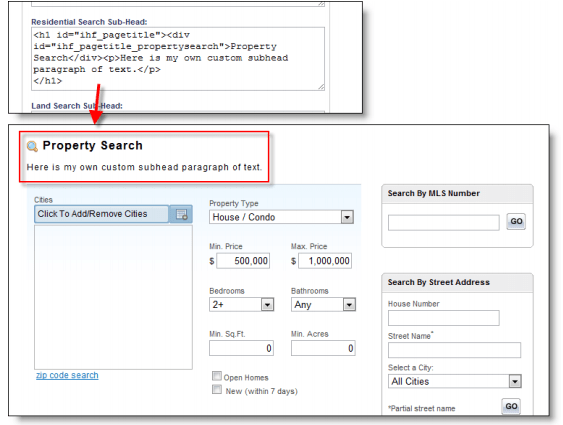Screen dimensions: 563x425
Task: Click the 'Click To Add/Remove Cities' button
Action: click(102, 214)
